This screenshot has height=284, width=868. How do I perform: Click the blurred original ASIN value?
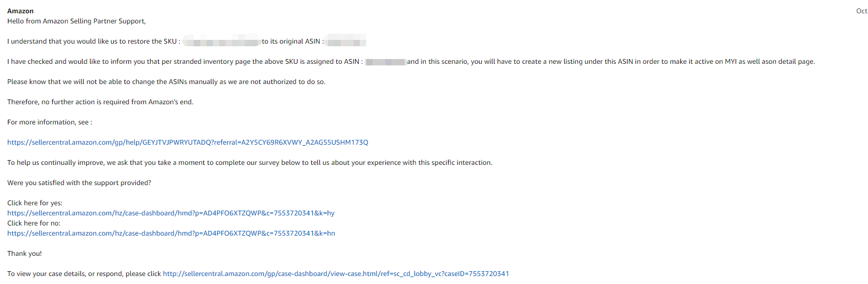tap(346, 41)
